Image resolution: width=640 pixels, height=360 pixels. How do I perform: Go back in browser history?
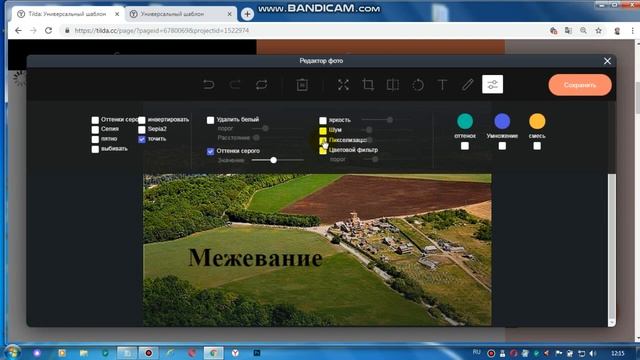(x=18, y=31)
